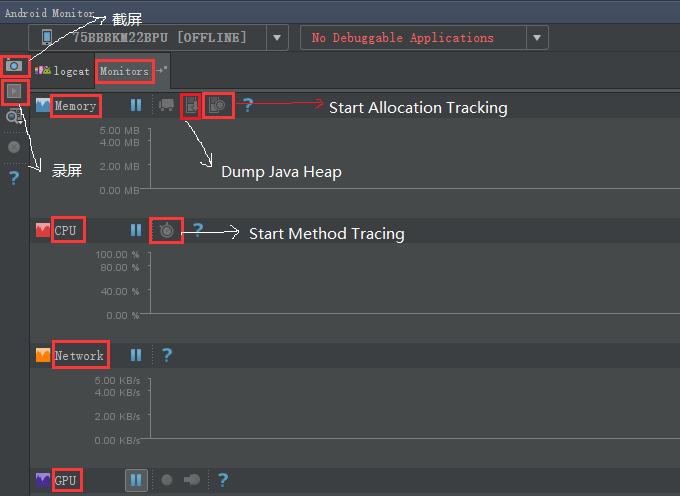Start screen recording with the video icon

14,91
